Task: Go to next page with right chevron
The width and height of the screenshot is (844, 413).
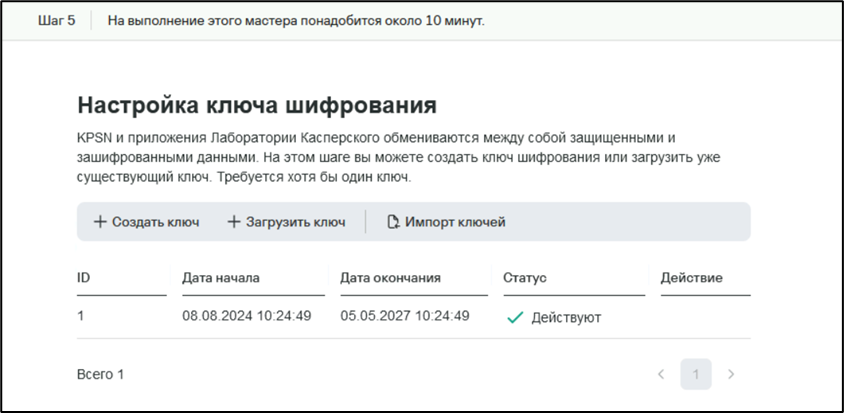Action: tap(731, 374)
